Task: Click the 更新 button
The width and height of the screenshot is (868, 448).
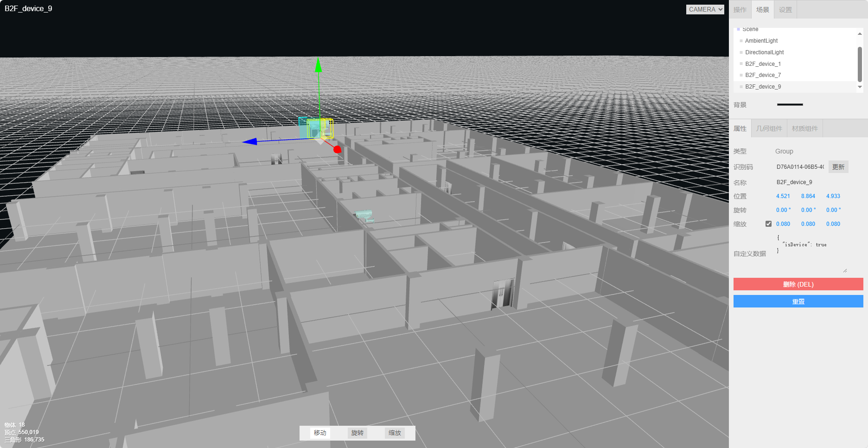Action: click(x=838, y=167)
